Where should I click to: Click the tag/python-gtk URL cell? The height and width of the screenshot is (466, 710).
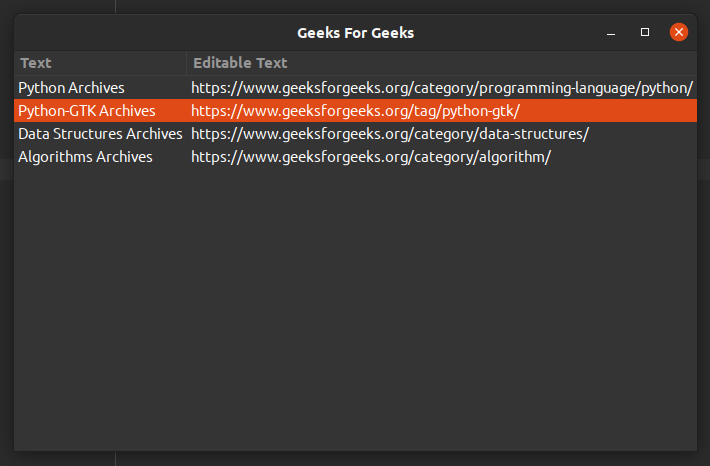pyautogui.click(x=355, y=111)
